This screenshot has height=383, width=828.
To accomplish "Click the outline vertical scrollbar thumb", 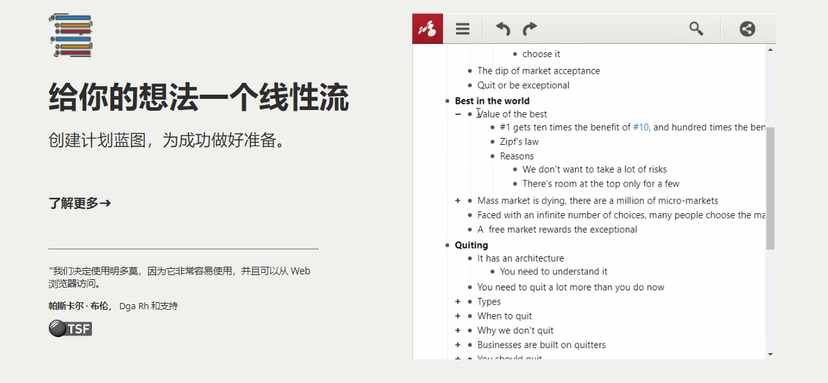I will point(770,188).
